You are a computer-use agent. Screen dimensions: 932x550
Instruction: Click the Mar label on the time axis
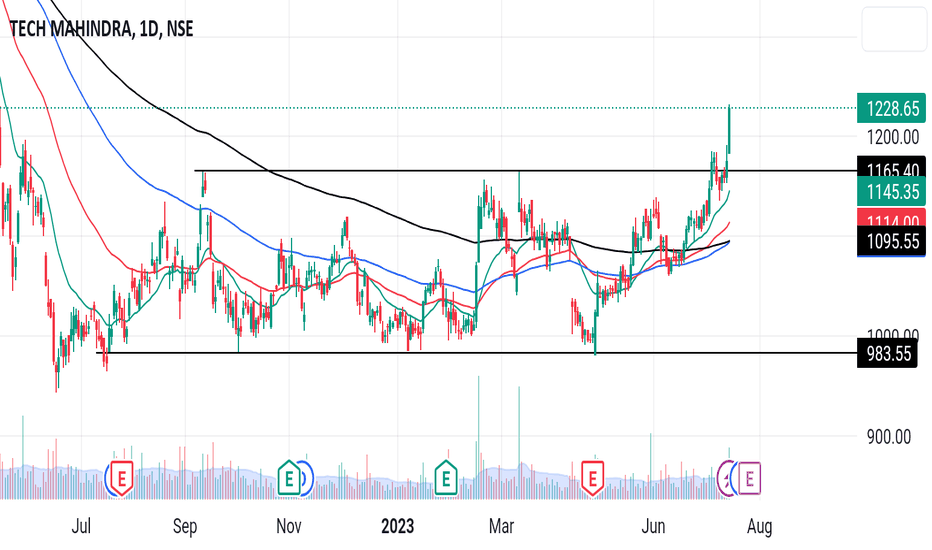pos(501,526)
